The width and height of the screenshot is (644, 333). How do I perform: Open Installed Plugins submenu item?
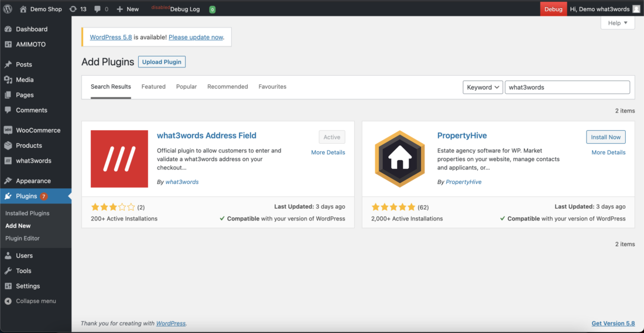pyautogui.click(x=28, y=213)
